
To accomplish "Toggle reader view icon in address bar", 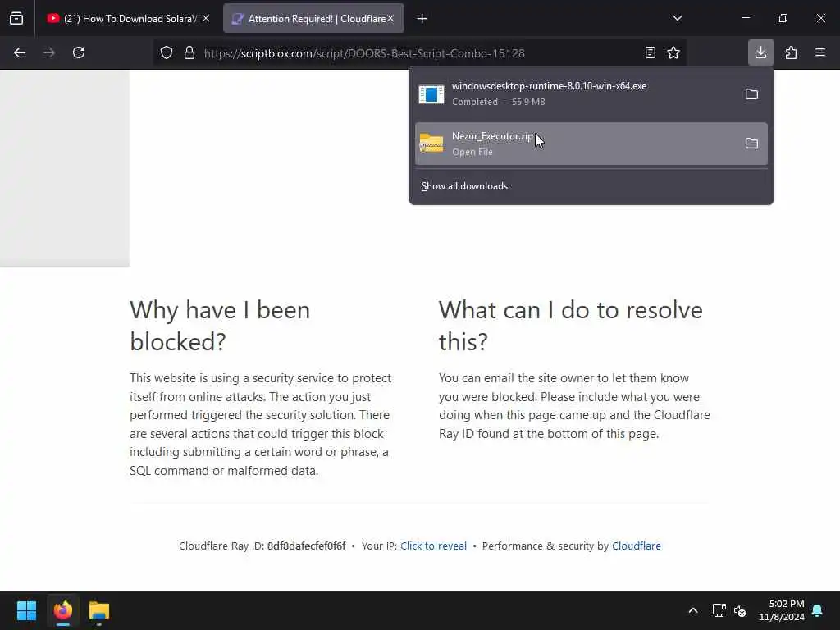I will pyautogui.click(x=650, y=52).
